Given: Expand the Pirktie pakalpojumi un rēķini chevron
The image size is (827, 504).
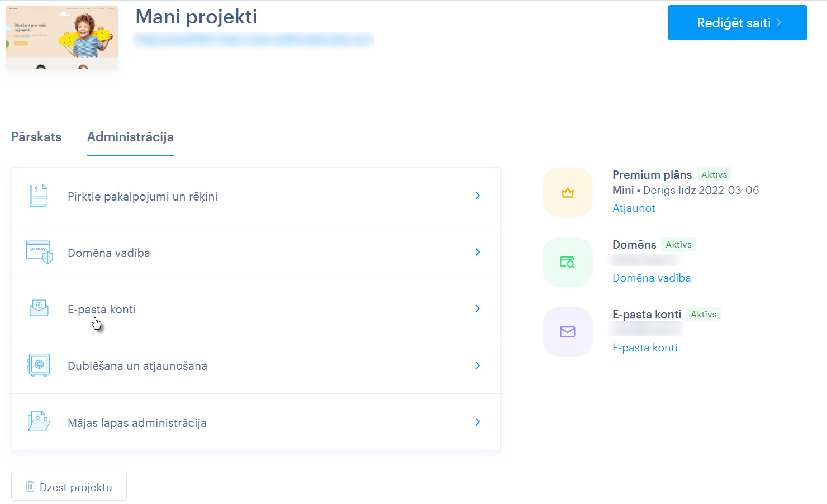Looking at the screenshot, I should click(477, 196).
